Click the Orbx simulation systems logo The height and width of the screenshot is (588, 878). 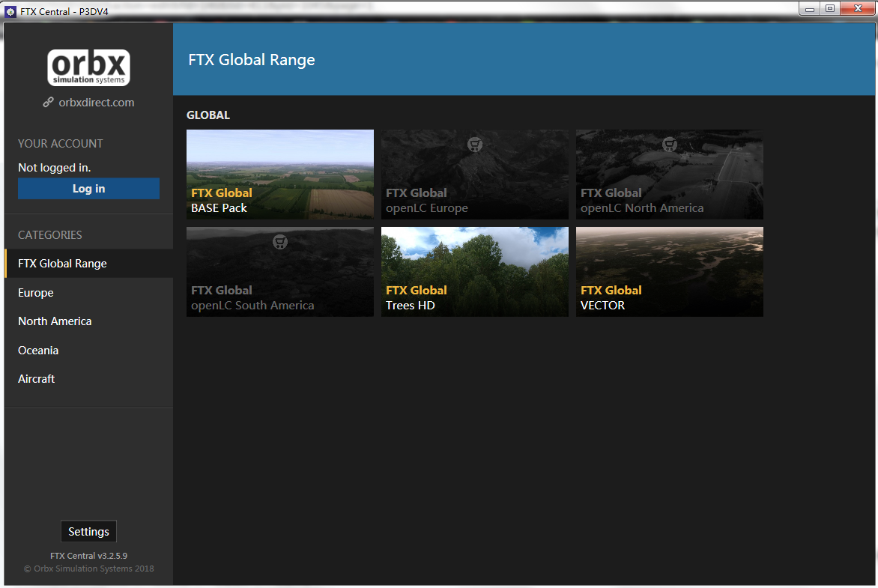(x=88, y=67)
